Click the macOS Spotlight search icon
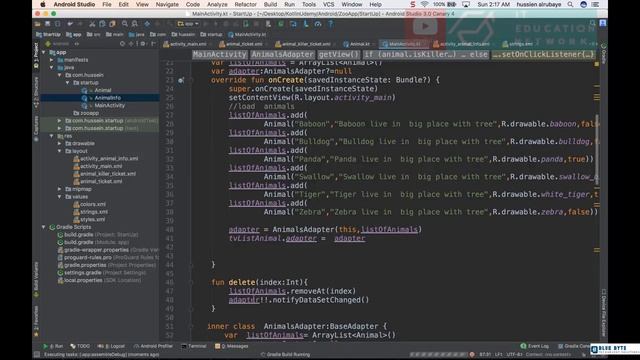 (x=570, y=4)
